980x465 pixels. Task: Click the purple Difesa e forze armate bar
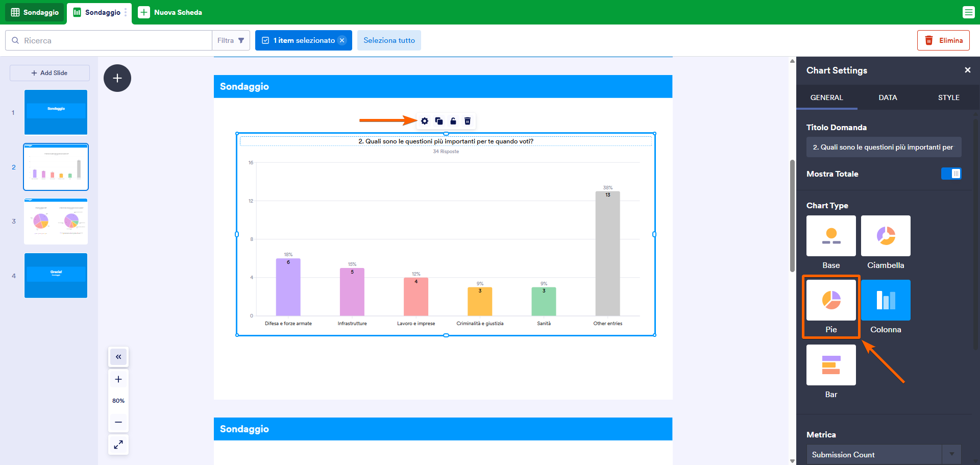(288, 287)
